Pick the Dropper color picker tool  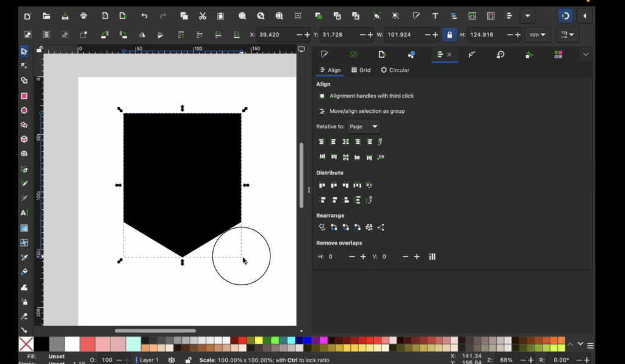tap(24, 257)
